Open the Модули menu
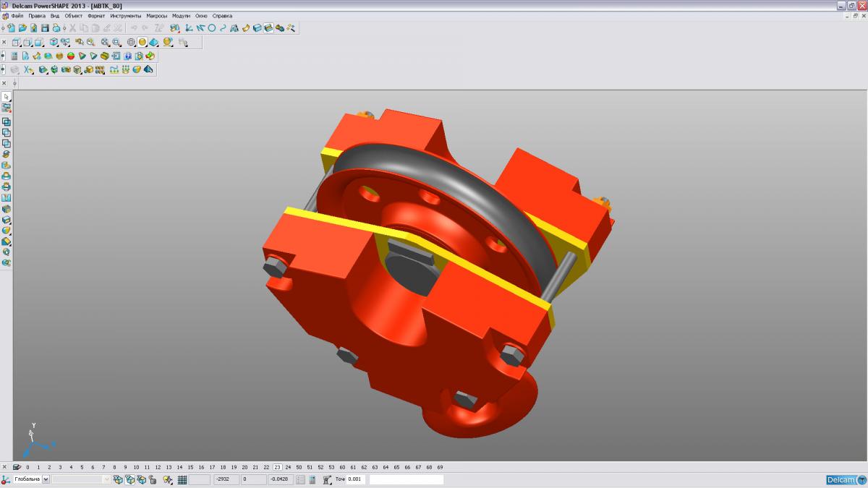Screen dimensions: 868x488 181,15
